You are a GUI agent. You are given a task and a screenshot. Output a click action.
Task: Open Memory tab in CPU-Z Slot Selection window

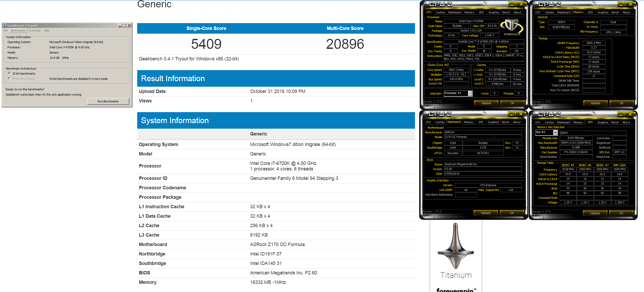(578, 122)
